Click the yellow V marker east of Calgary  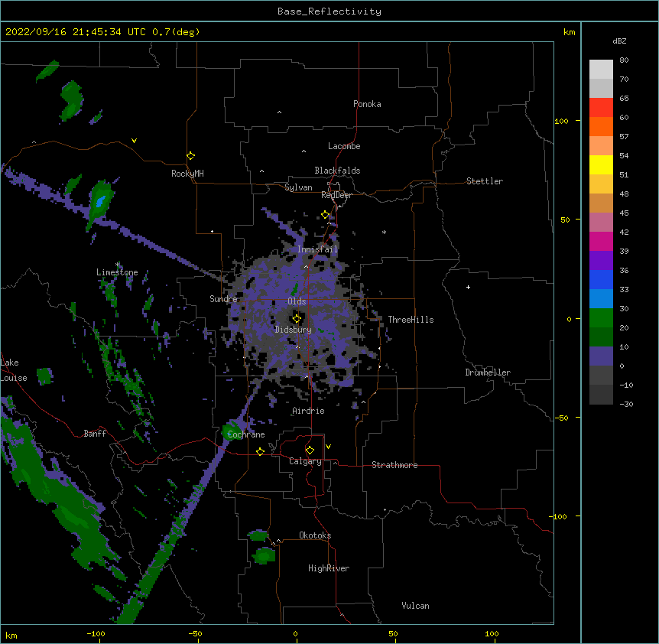328,447
